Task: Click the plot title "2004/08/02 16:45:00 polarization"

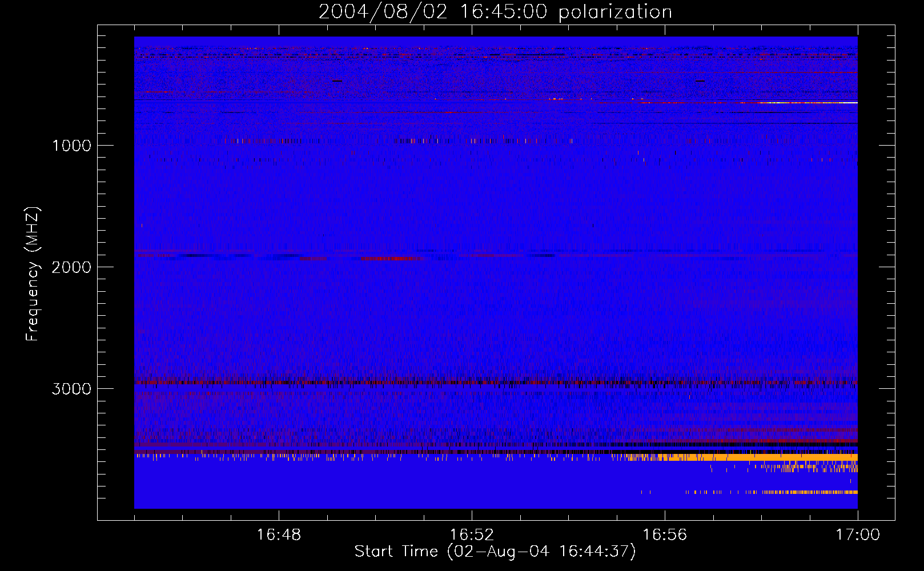Action: point(495,11)
